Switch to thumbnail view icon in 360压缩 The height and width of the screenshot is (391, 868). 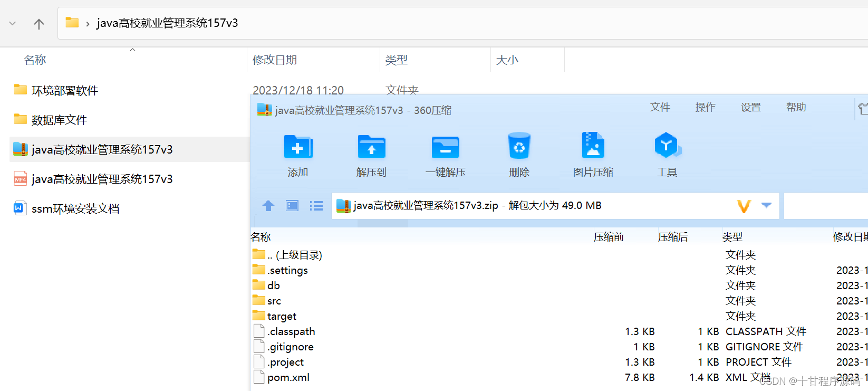pyautogui.click(x=292, y=206)
